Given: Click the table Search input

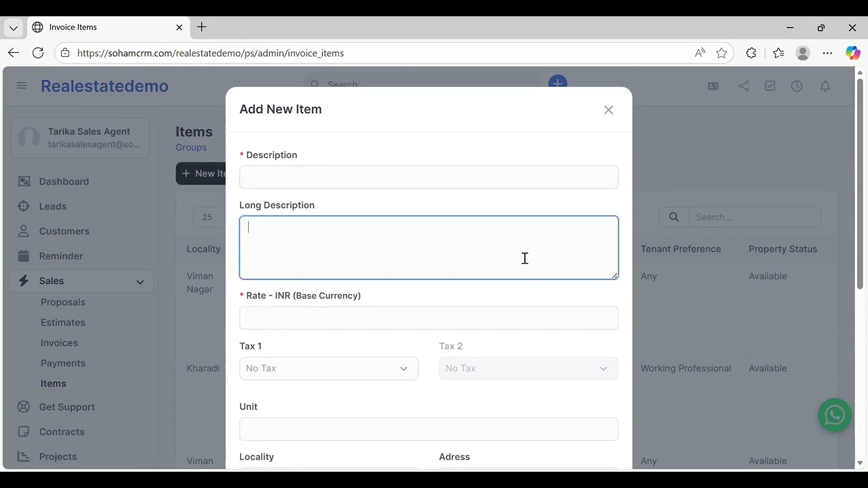Looking at the screenshot, I should point(755,217).
